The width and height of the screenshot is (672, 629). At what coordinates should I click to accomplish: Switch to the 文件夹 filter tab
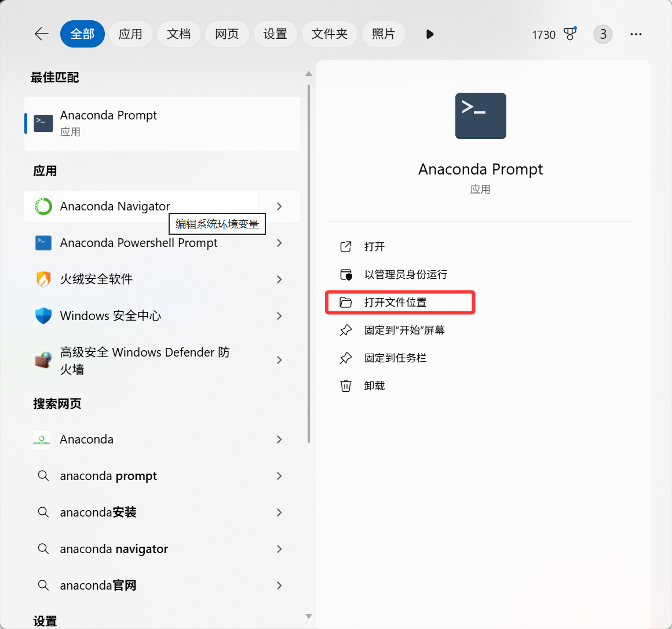(x=329, y=34)
